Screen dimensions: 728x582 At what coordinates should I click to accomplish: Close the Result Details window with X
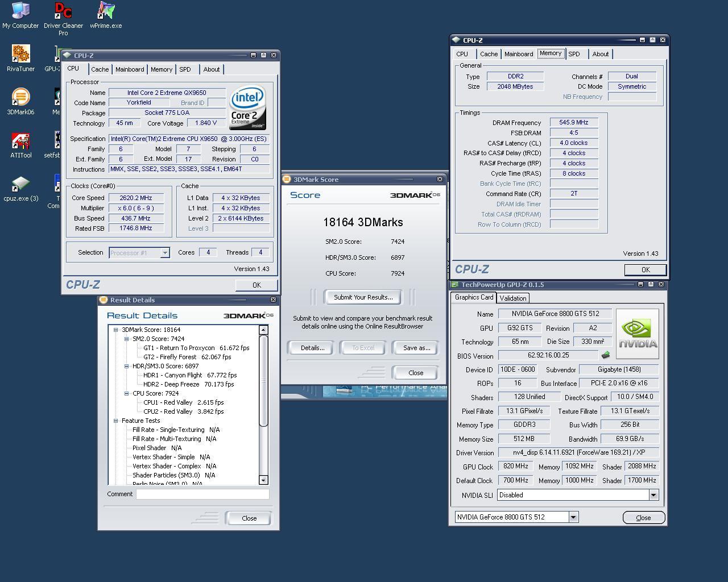point(273,300)
